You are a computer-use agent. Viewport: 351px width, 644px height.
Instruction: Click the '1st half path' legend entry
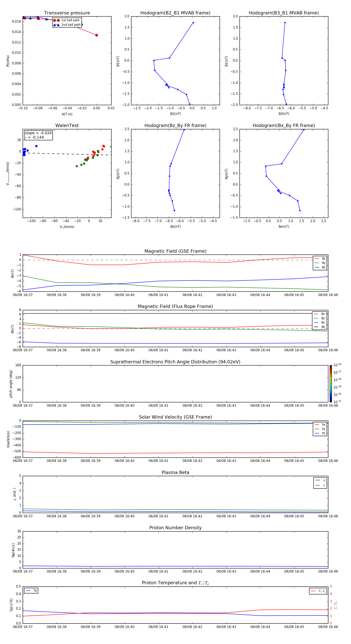[x=66, y=20]
